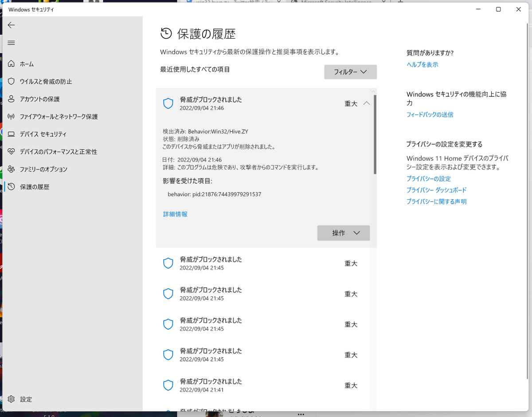Click the プライバシーの設定を変更する heading
532x417 pixels.
click(444, 144)
